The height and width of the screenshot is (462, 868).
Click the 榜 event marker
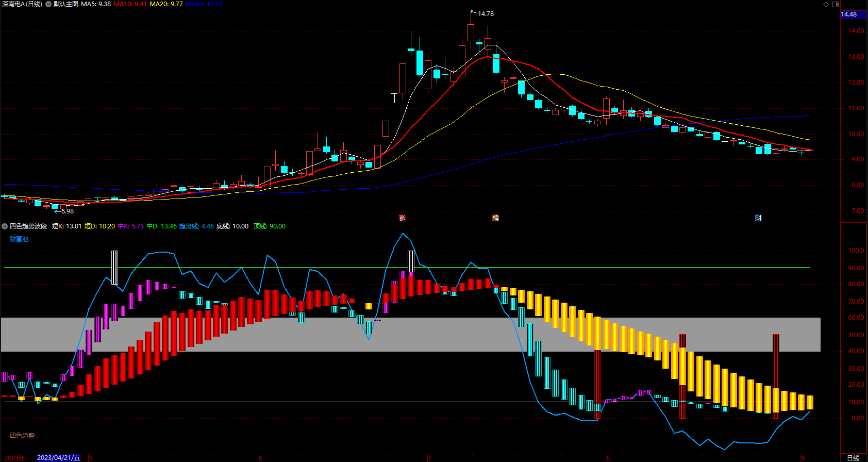point(495,218)
